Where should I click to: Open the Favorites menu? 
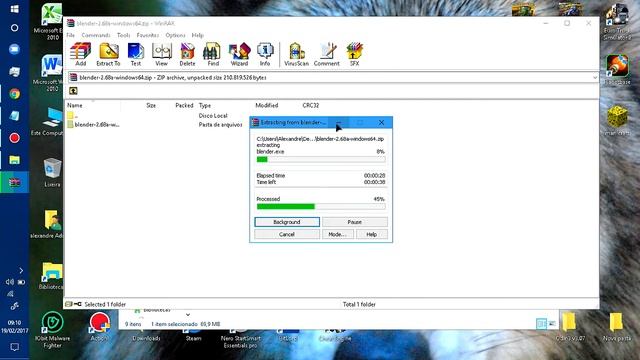[x=148, y=36]
